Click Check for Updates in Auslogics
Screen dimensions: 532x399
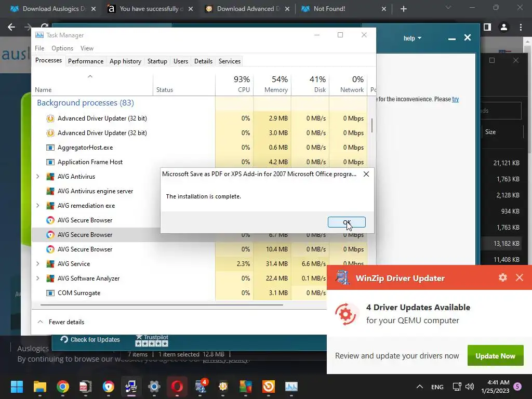pos(90,340)
